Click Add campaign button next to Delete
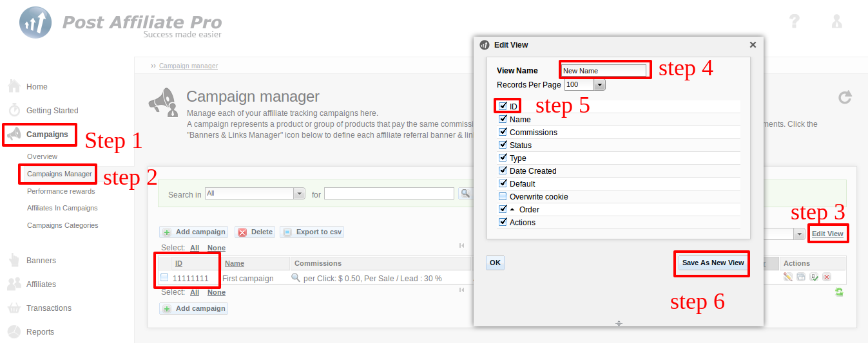The width and height of the screenshot is (868, 343). tap(194, 232)
